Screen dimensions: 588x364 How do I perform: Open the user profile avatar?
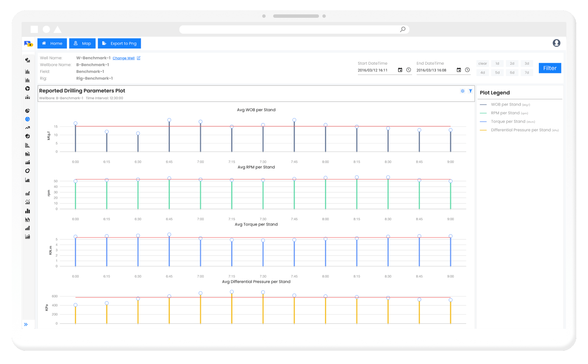(556, 43)
